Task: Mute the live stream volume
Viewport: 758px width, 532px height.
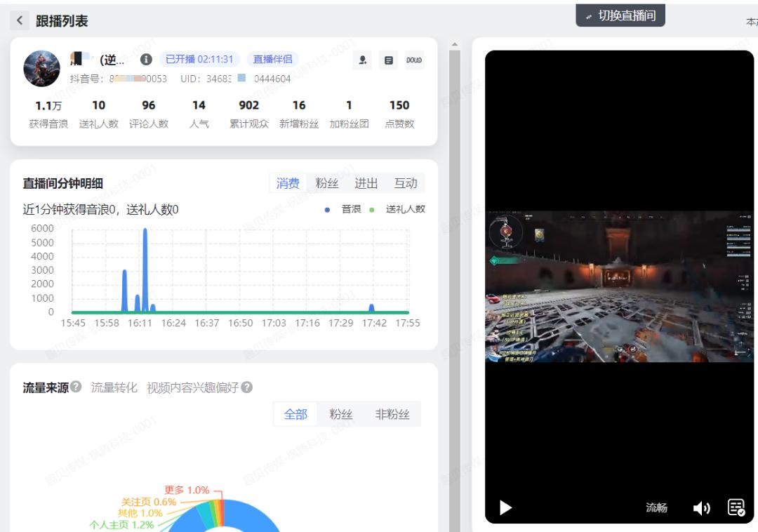Action: [701, 508]
